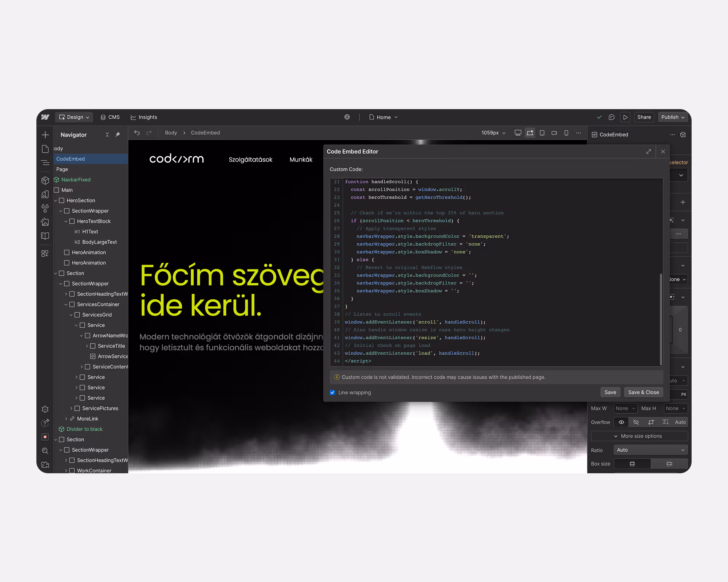Open the Assets image icon
This screenshot has width=728, height=582.
[45, 222]
